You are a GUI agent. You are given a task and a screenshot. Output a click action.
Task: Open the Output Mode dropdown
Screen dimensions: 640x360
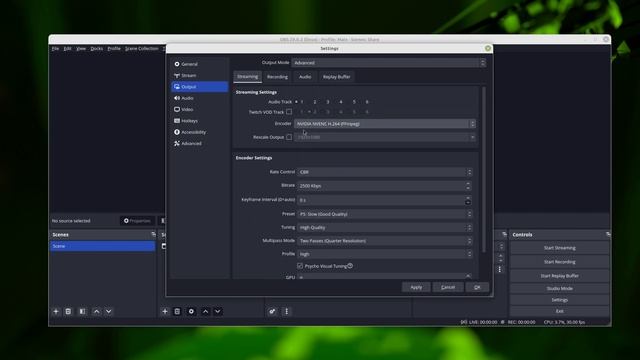pos(389,63)
